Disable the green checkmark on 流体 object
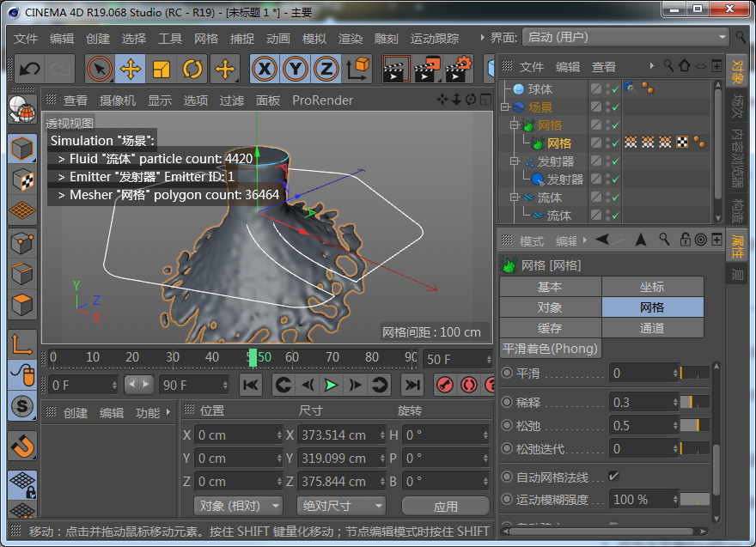The width and height of the screenshot is (756, 547). coord(616,198)
